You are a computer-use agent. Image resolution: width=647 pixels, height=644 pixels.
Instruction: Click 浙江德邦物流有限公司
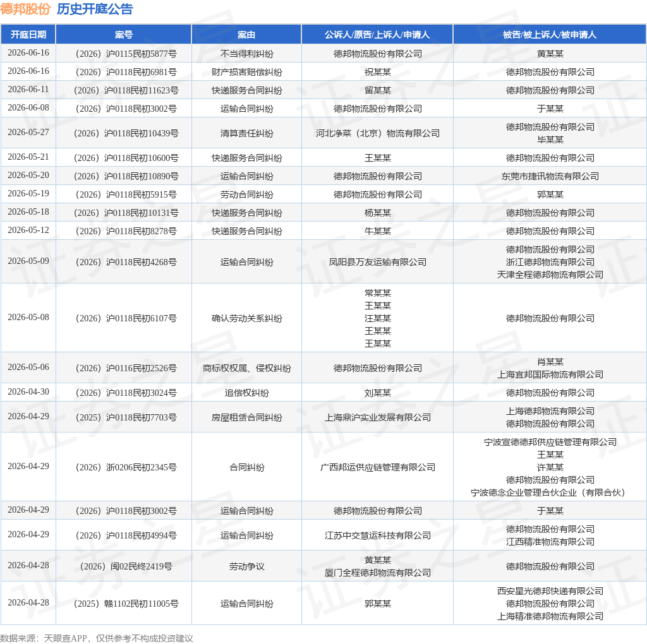click(x=550, y=262)
